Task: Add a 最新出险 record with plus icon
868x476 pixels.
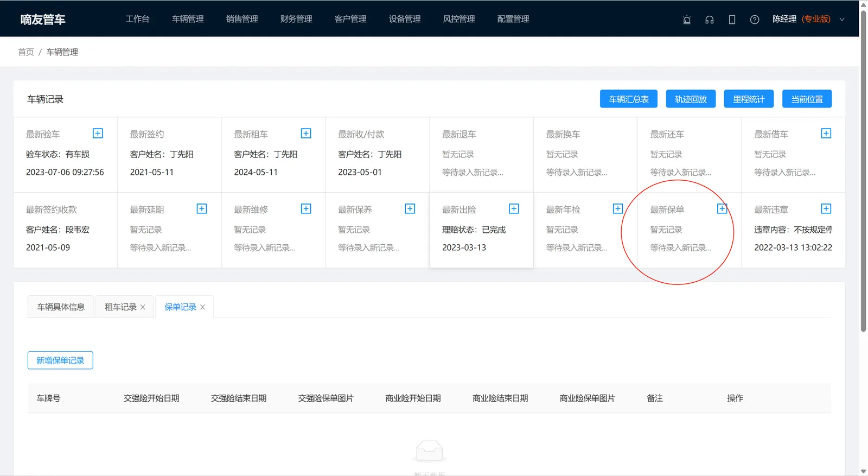Action: click(514, 209)
